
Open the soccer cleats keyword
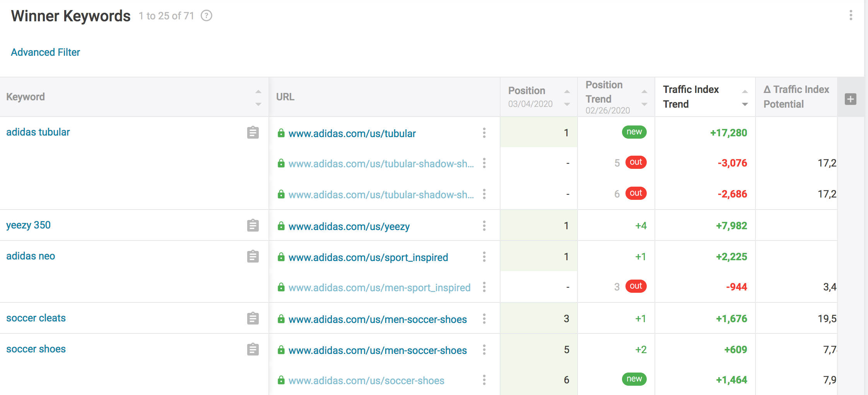[x=36, y=318]
